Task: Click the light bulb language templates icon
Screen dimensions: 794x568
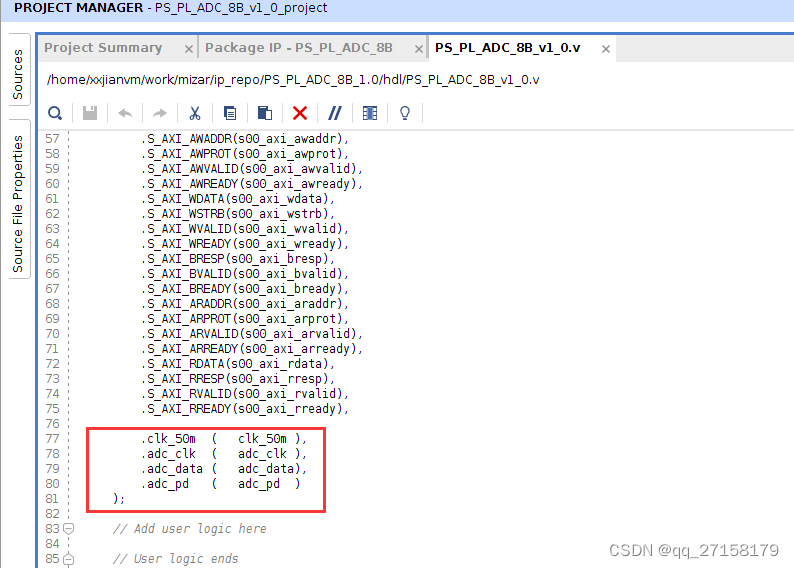Action: [405, 113]
